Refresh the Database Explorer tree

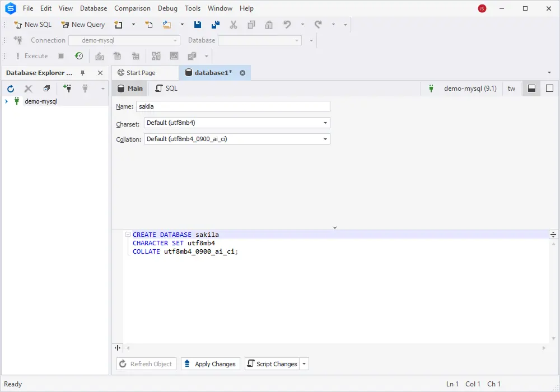pos(11,88)
